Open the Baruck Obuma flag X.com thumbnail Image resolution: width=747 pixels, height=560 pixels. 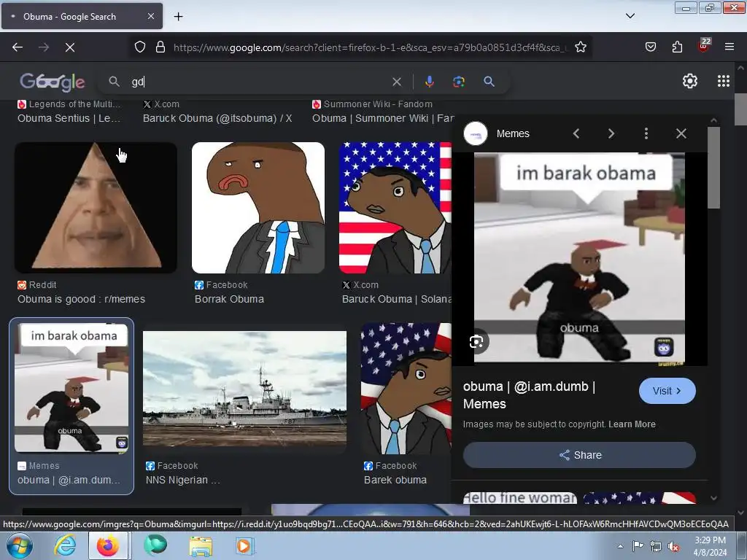395,208
